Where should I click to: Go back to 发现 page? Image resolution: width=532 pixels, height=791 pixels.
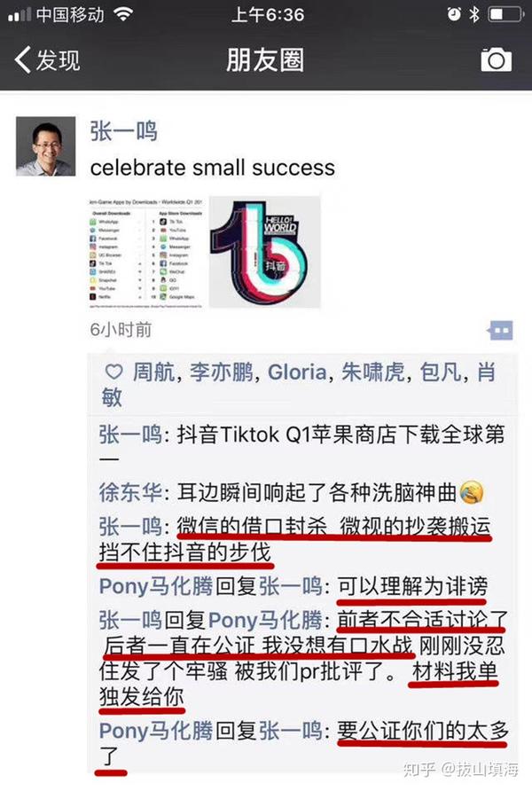click(47, 60)
